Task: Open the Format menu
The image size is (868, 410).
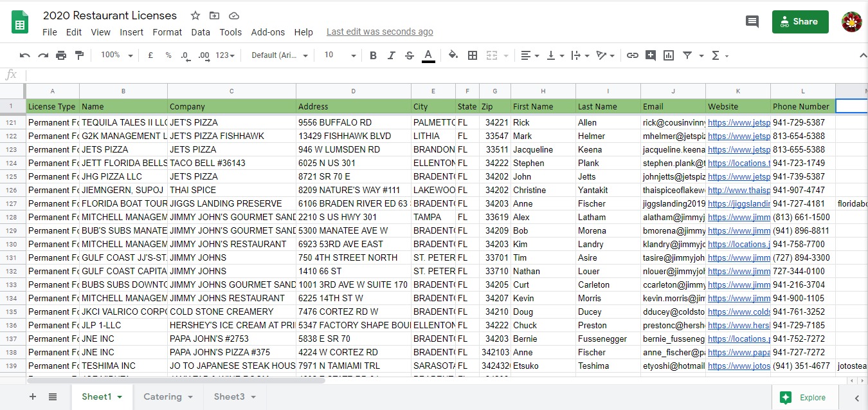Action: click(167, 32)
